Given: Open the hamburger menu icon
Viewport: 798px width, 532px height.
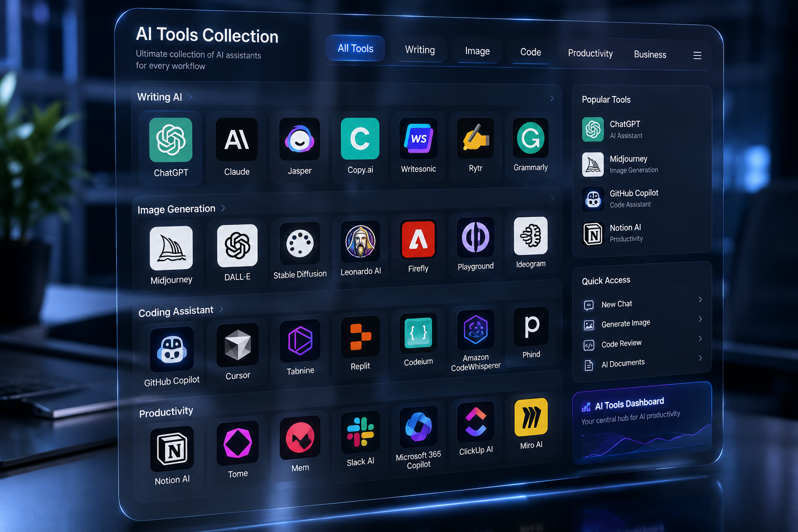Looking at the screenshot, I should click(x=697, y=56).
